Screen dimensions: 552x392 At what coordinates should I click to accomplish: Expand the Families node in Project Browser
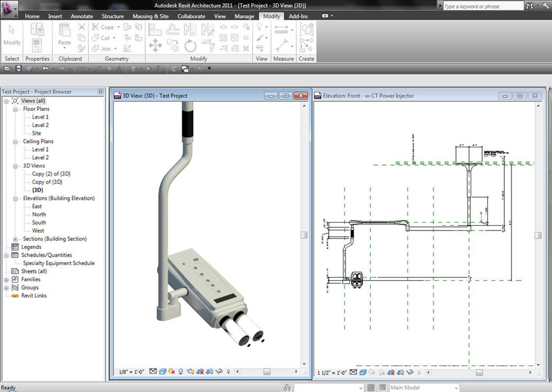tap(6, 279)
